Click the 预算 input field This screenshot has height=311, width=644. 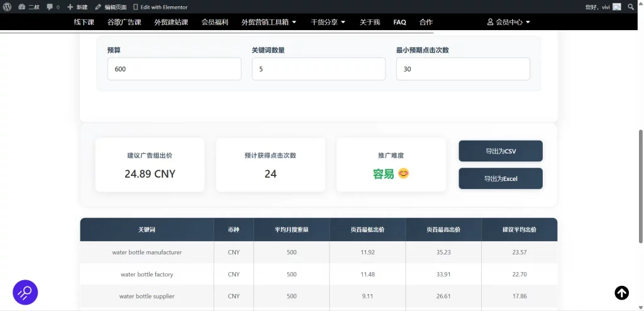[174, 69]
